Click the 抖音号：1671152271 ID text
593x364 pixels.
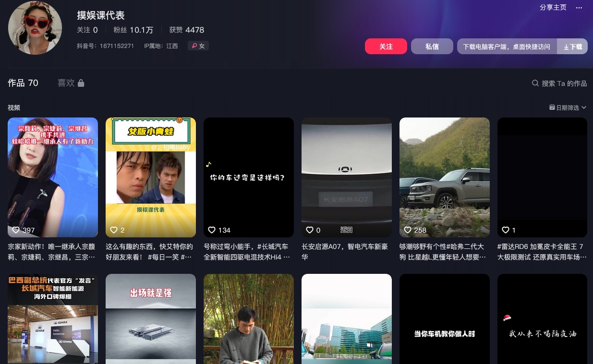tap(105, 46)
